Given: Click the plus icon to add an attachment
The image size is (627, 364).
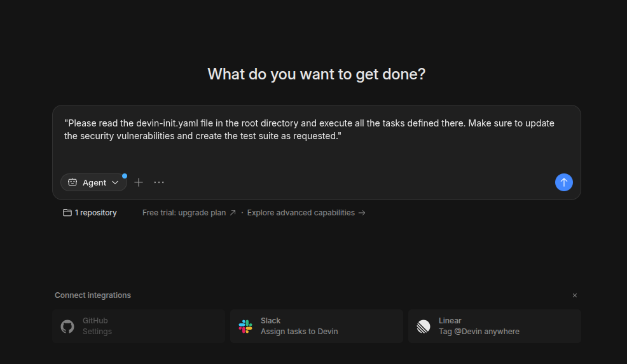Looking at the screenshot, I should (139, 182).
